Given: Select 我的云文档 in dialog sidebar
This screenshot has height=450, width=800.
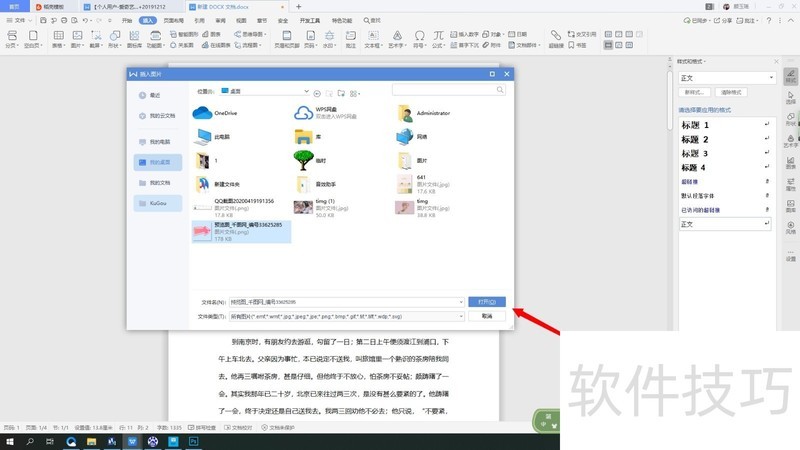Looking at the screenshot, I should (x=158, y=116).
